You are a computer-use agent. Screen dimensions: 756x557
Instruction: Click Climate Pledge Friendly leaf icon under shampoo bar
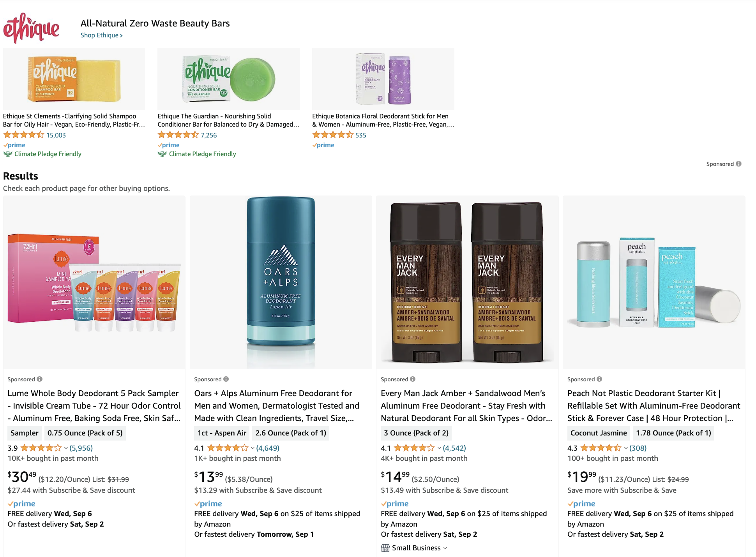[8, 154]
